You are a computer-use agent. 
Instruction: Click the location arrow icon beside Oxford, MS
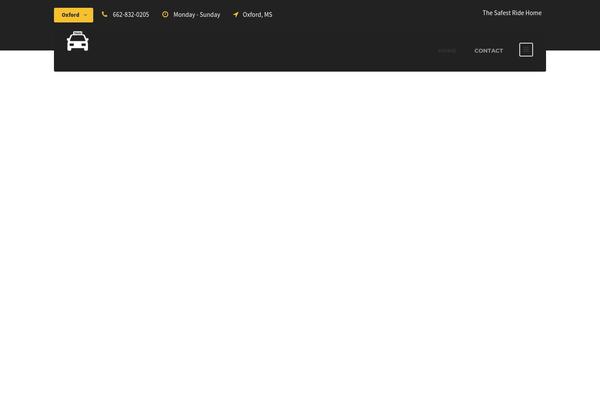[236, 14]
